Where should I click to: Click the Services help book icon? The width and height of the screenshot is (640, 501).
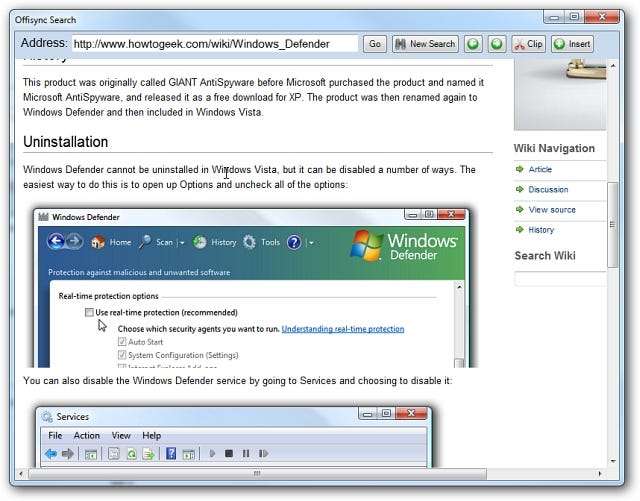pyautogui.click(x=171, y=454)
